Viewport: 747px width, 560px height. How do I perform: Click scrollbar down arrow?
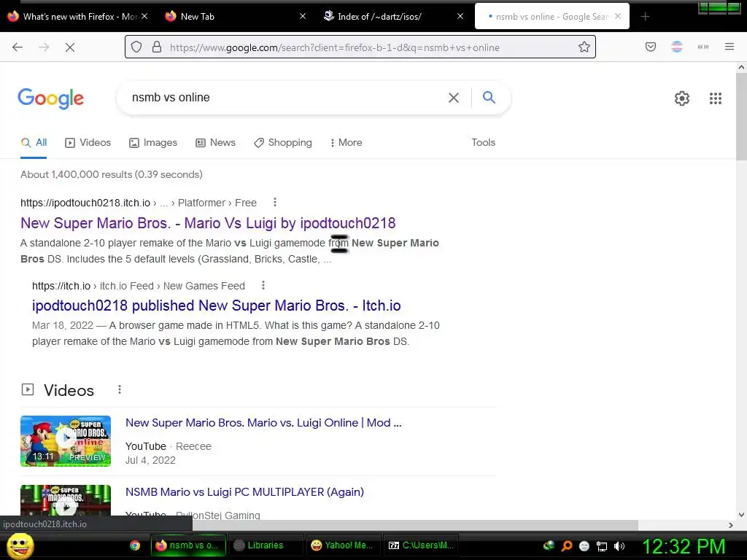(x=741, y=514)
